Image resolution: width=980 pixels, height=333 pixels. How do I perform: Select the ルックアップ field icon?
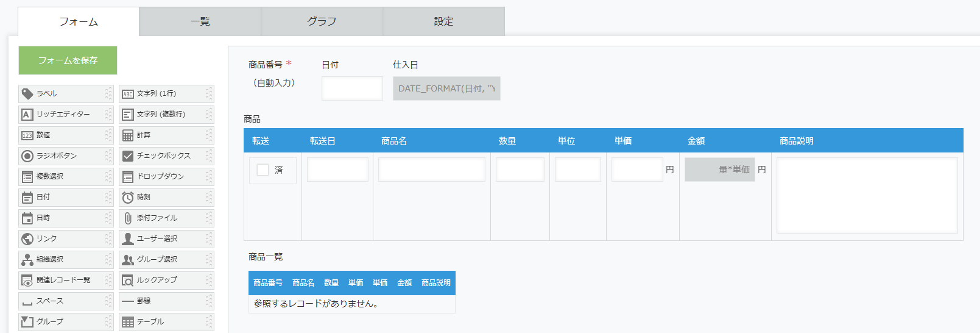[x=128, y=281]
